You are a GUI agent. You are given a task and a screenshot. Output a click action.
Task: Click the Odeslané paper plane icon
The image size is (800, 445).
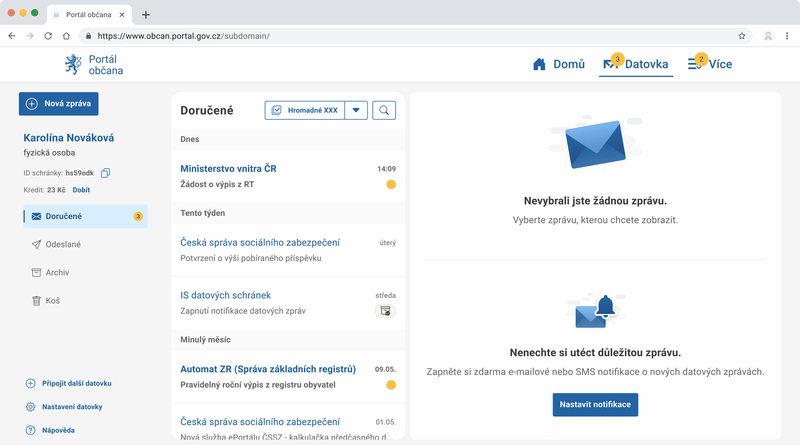[36, 244]
